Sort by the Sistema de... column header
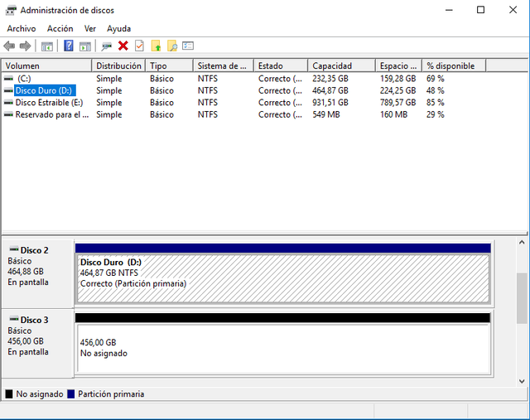Image resolution: width=530 pixels, height=420 pixels. click(x=224, y=65)
